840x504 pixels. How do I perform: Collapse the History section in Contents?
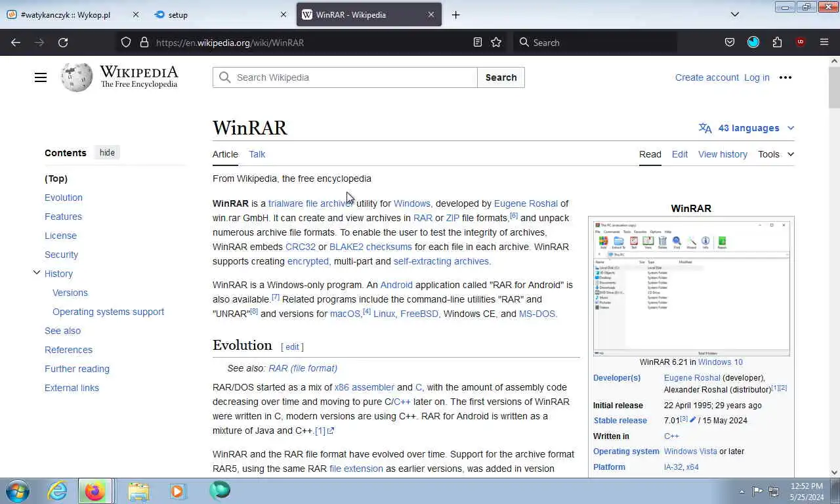point(37,273)
